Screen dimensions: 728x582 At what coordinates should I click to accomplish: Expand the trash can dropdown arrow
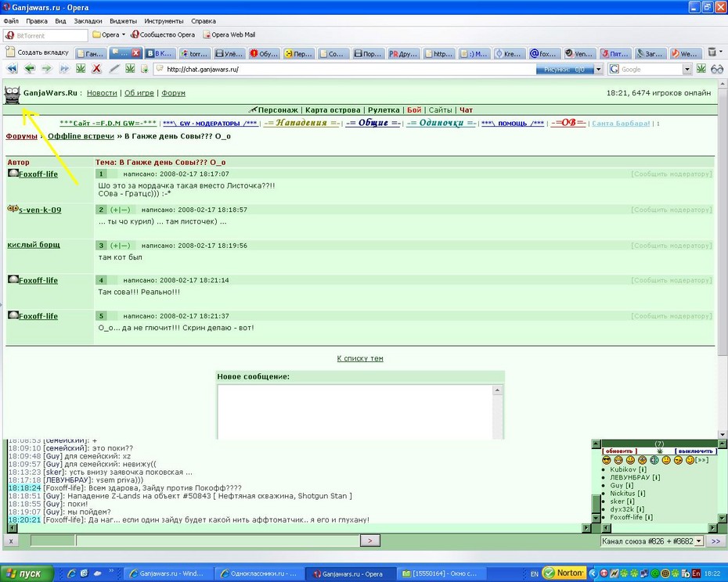tap(721, 51)
